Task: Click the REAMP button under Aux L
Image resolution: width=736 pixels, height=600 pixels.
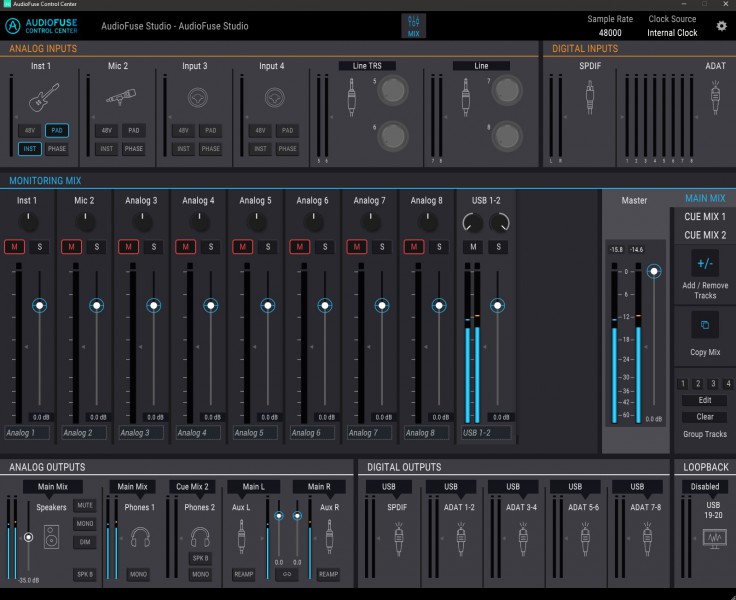Action: pos(244,574)
